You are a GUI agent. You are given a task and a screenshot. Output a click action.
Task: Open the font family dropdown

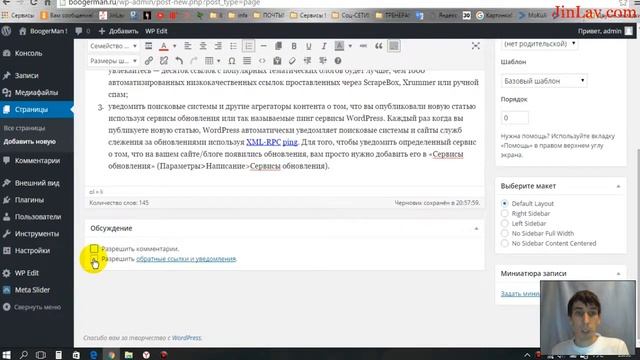[113, 46]
